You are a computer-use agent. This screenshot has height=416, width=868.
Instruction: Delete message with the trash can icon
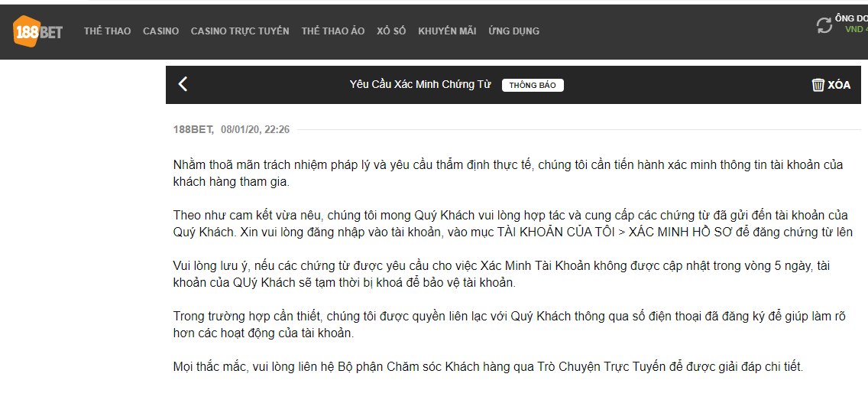(x=818, y=85)
